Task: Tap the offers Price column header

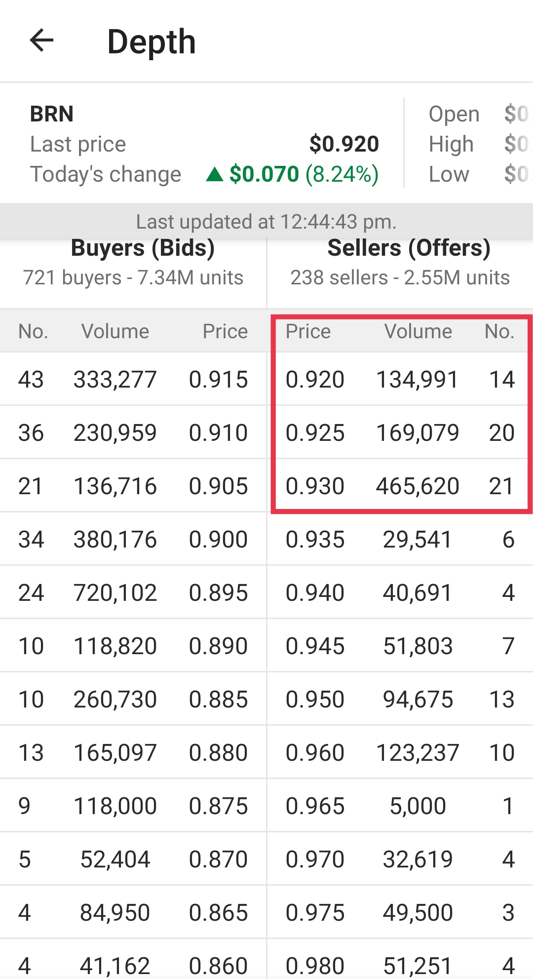Action: [x=308, y=331]
